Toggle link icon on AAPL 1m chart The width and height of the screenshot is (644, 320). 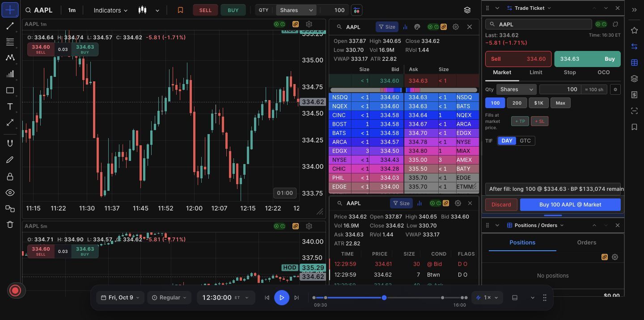[296, 24]
